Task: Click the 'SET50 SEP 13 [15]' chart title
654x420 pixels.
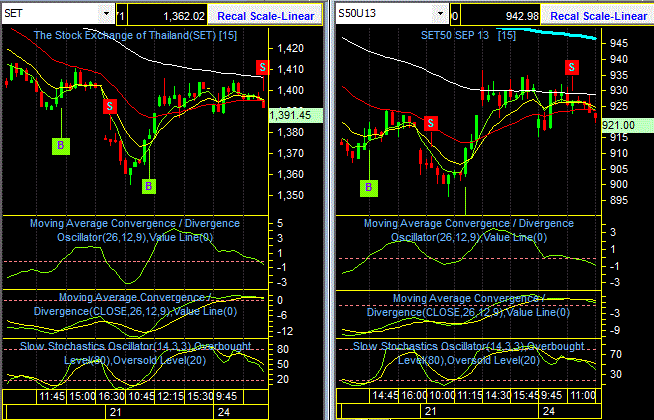Action: pyautogui.click(x=468, y=35)
